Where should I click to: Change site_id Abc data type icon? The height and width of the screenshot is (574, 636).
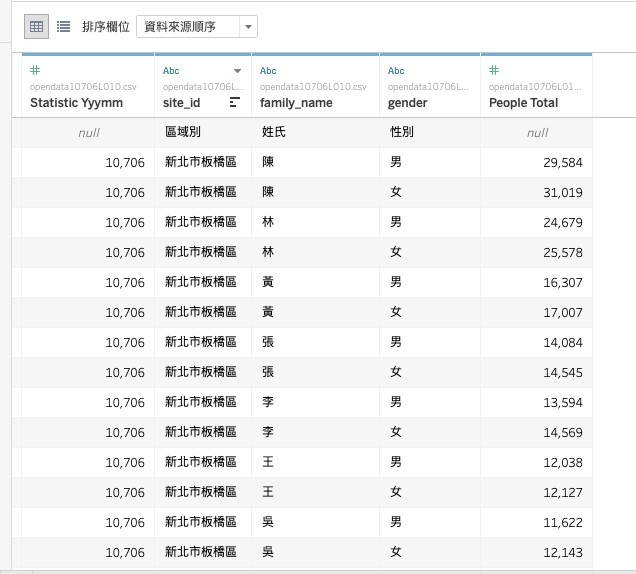[x=171, y=71]
